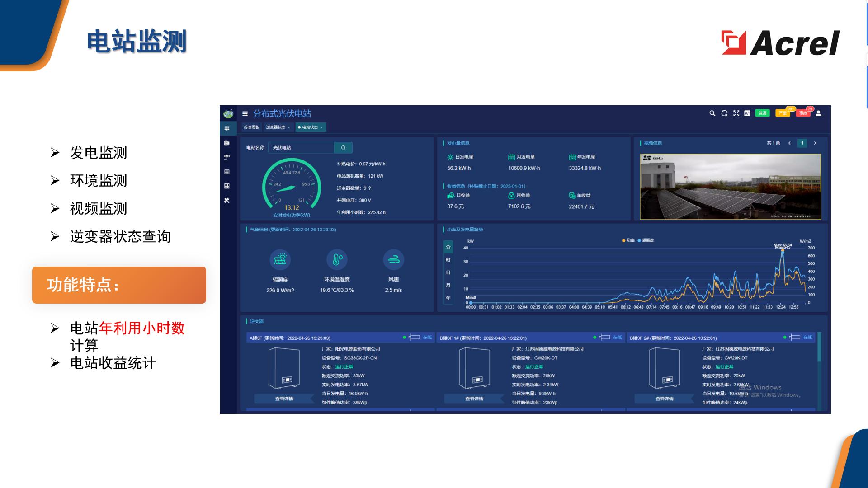Click the refresh icon in header
Image resolution: width=868 pixels, height=488 pixels.
[724, 113]
